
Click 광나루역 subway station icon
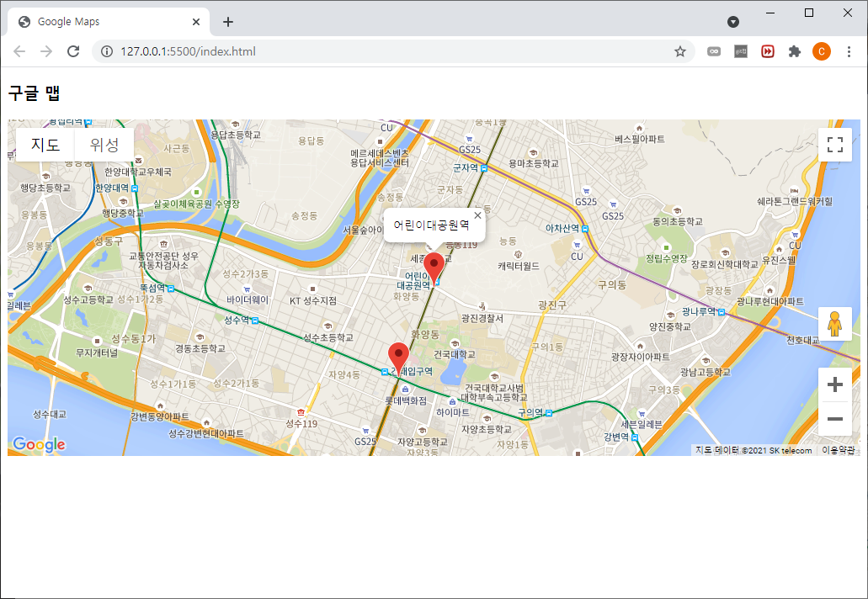[x=722, y=312]
